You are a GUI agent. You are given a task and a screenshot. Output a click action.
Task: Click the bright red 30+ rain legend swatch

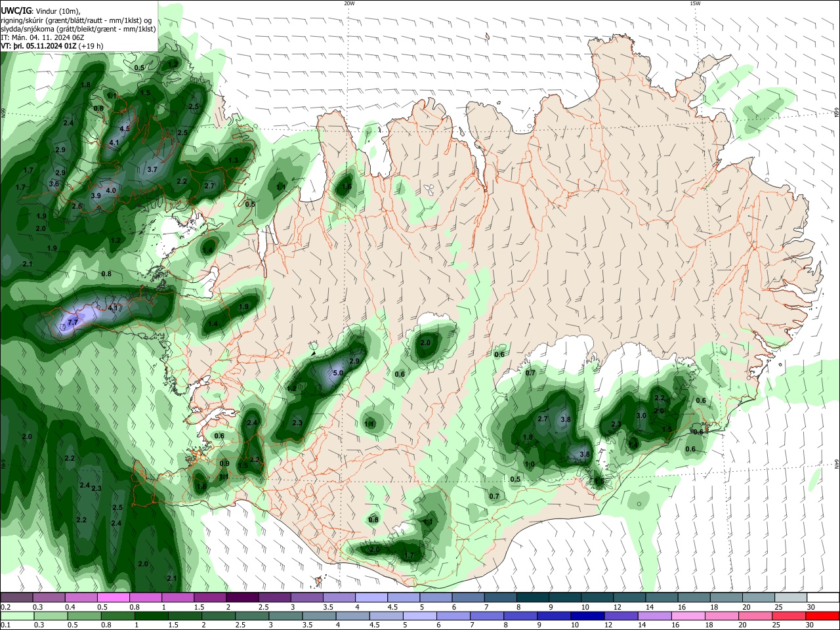tap(822, 616)
